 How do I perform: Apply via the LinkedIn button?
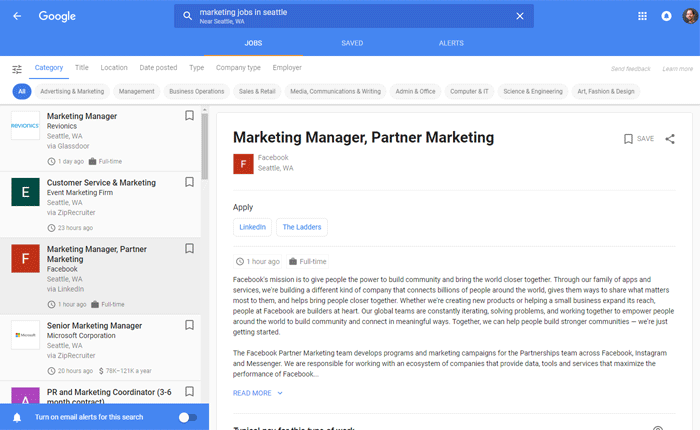252,227
